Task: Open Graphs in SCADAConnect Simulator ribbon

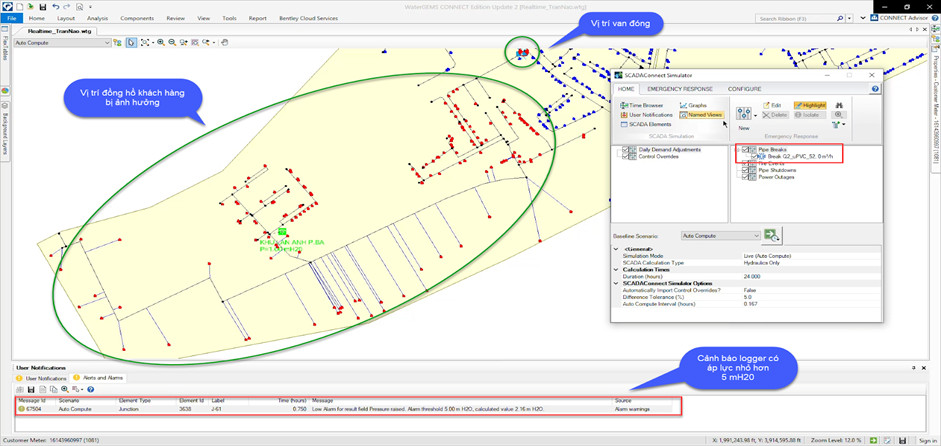Action: pos(693,105)
